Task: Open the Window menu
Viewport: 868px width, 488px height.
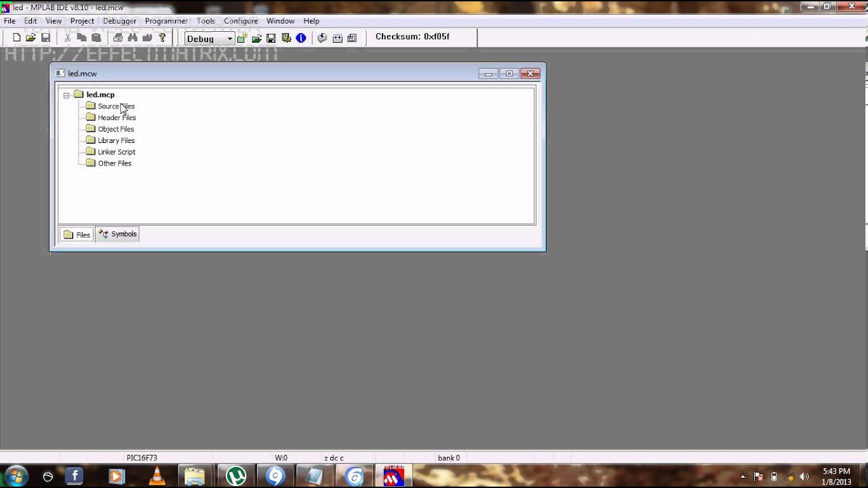Action: coord(280,21)
